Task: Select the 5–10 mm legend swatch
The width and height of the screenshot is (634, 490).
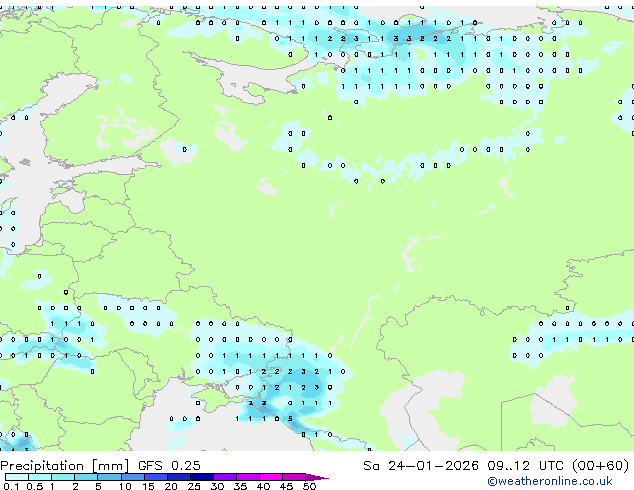Action: [109, 477]
